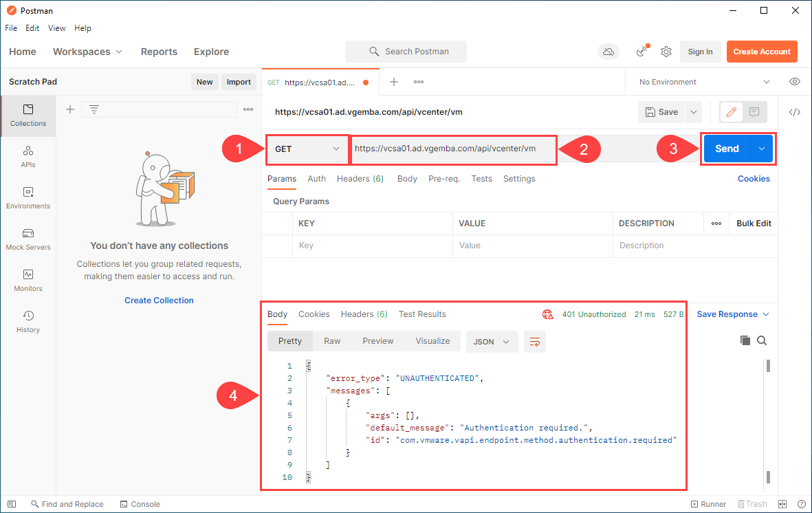This screenshot has height=513, width=812.
Task: Show the Test Results tab
Action: click(x=422, y=314)
